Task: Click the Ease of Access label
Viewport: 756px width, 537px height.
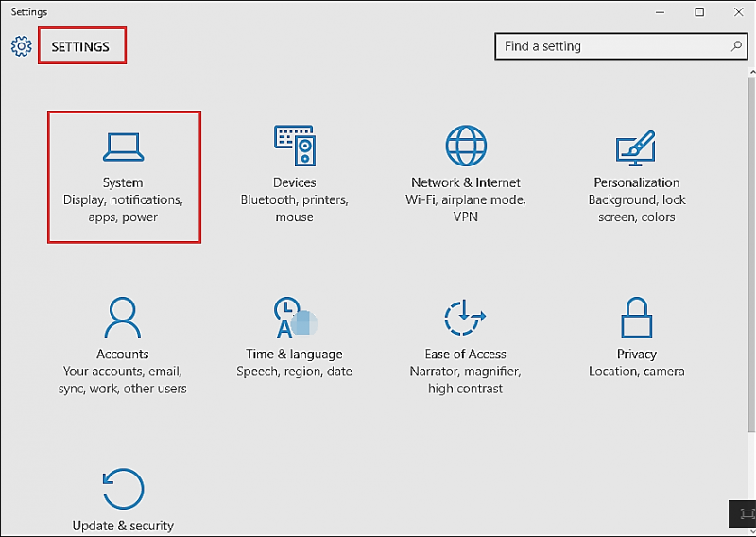Action: (465, 354)
